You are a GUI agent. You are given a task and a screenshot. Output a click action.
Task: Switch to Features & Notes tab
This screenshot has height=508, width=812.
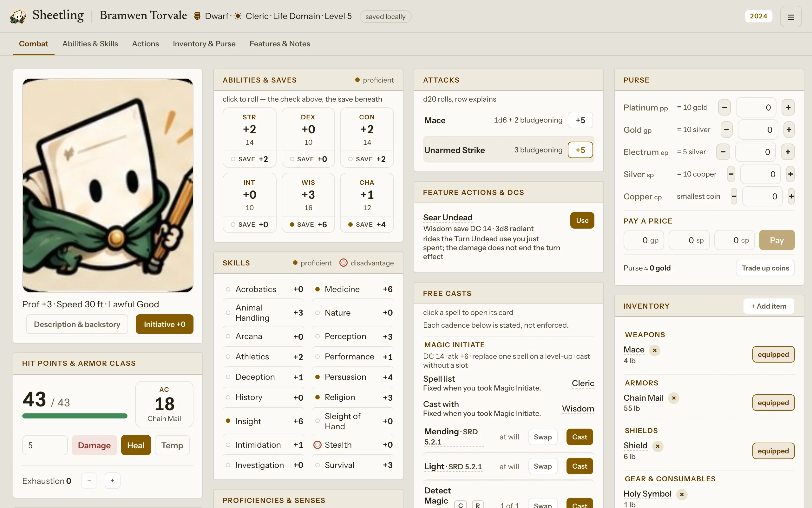tap(279, 44)
